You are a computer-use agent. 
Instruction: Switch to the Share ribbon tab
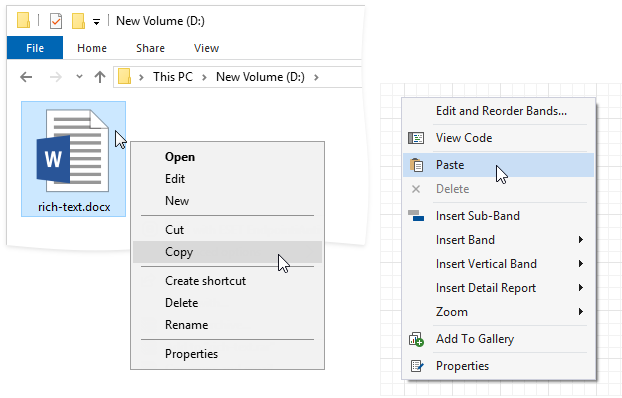[150, 48]
